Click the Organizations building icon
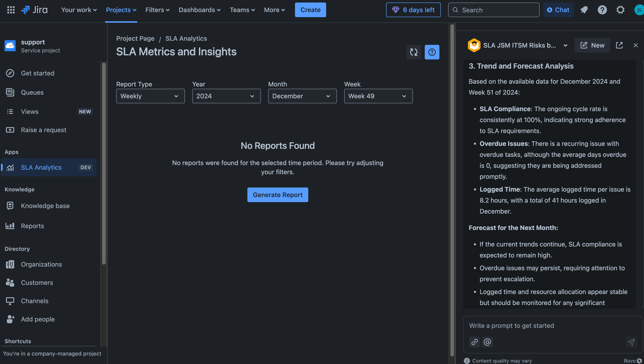Viewport: 644px width, 364px height. 10,264
